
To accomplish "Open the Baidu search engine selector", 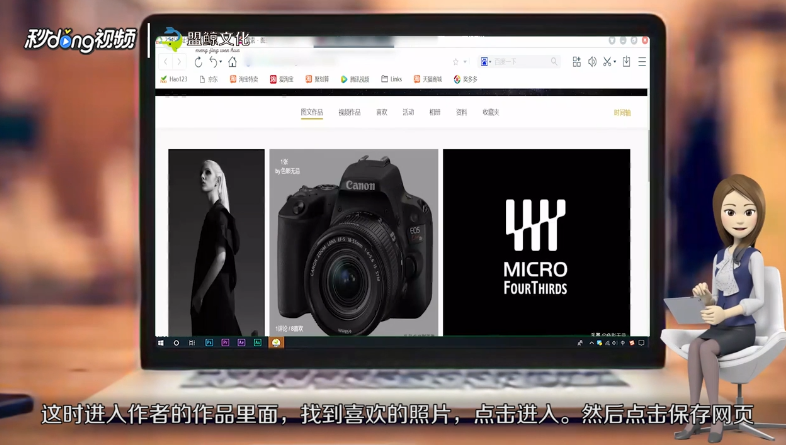I will click(485, 61).
